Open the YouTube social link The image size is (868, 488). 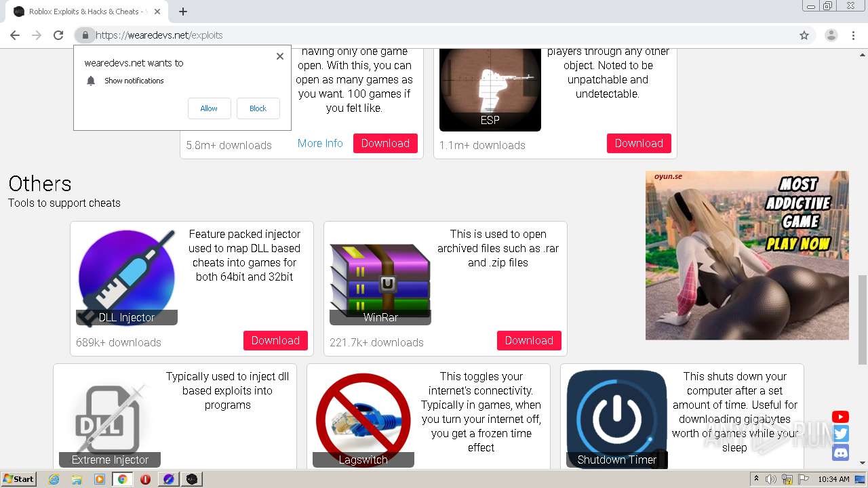[840, 418]
